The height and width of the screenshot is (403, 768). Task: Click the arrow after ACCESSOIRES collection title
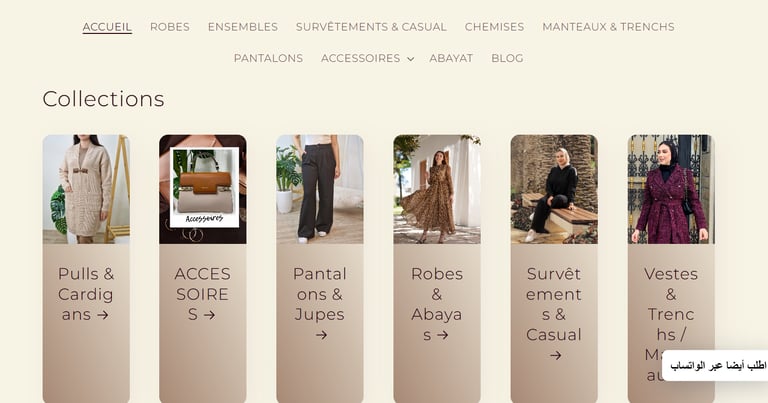click(x=209, y=315)
